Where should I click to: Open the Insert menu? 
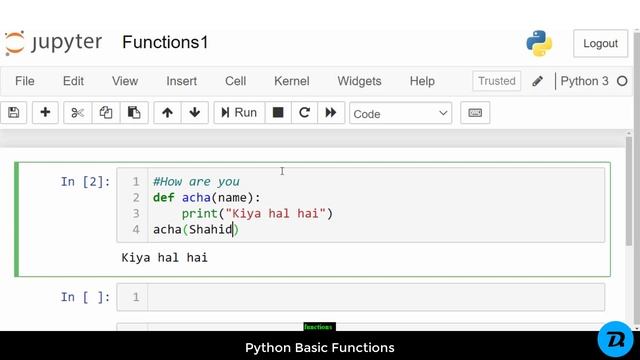pyautogui.click(x=182, y=81)
